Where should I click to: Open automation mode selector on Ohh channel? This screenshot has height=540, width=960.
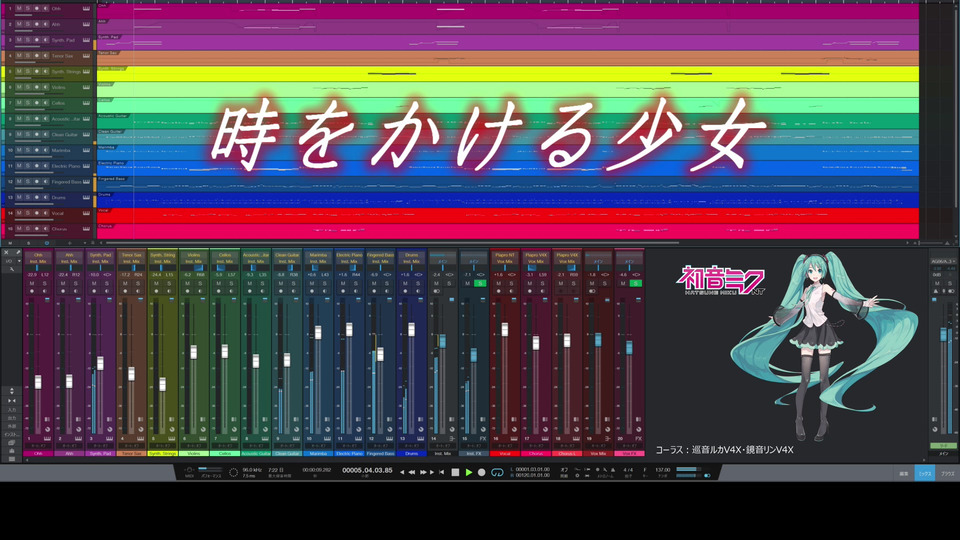tap(38, 446)
